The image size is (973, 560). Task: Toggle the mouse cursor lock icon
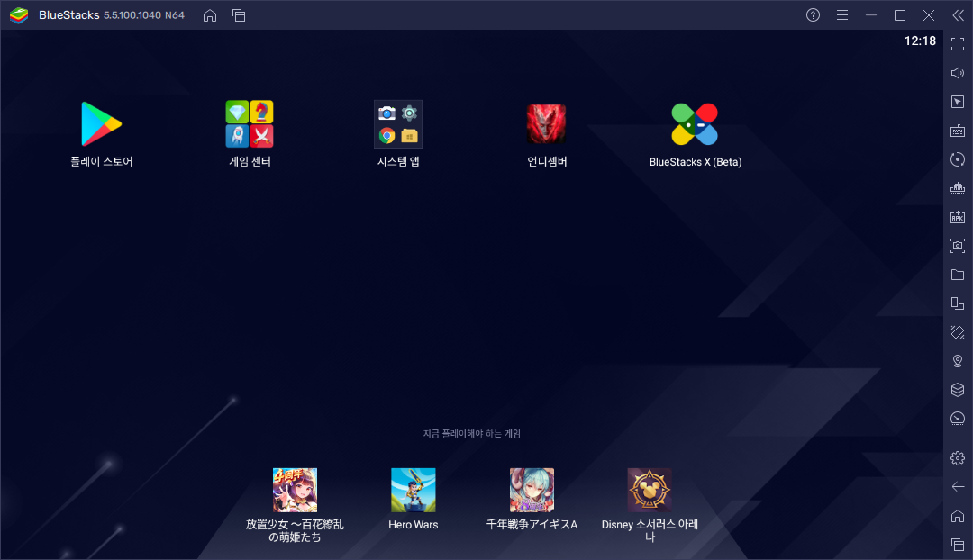(958, 102)
